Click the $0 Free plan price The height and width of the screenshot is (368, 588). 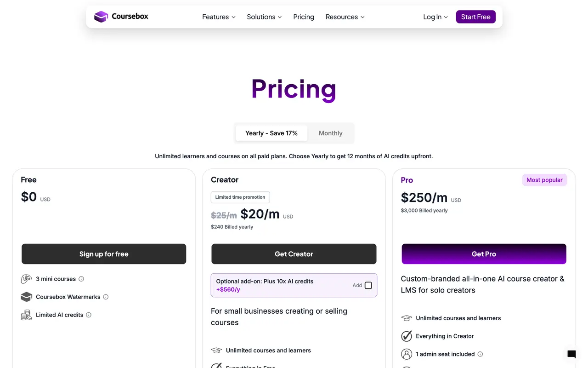click(29, 197)
